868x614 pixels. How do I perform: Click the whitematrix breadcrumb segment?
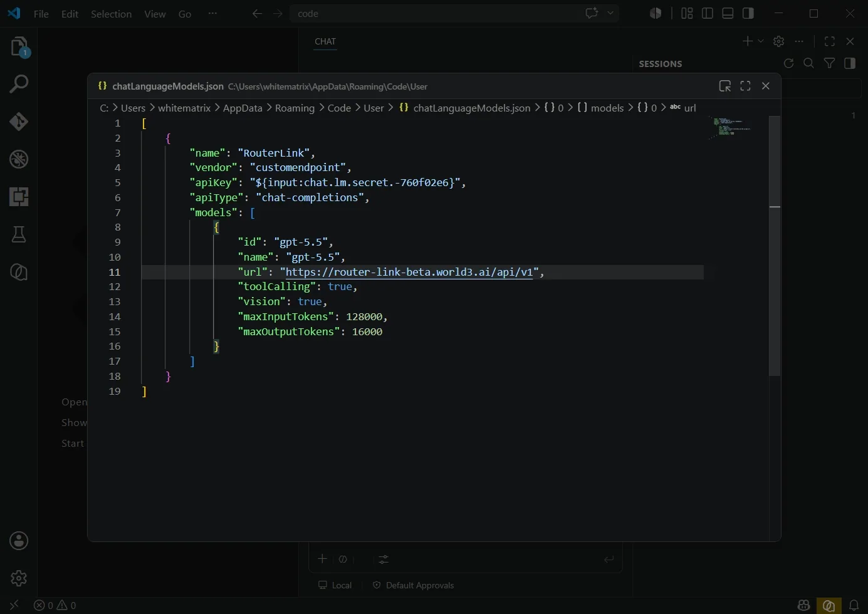pos(184,108)
